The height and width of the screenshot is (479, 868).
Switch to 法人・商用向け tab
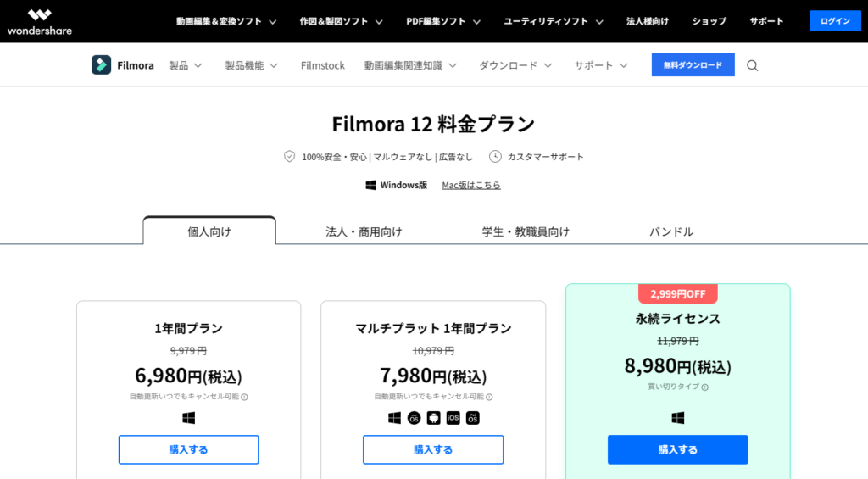click(364, 231)
